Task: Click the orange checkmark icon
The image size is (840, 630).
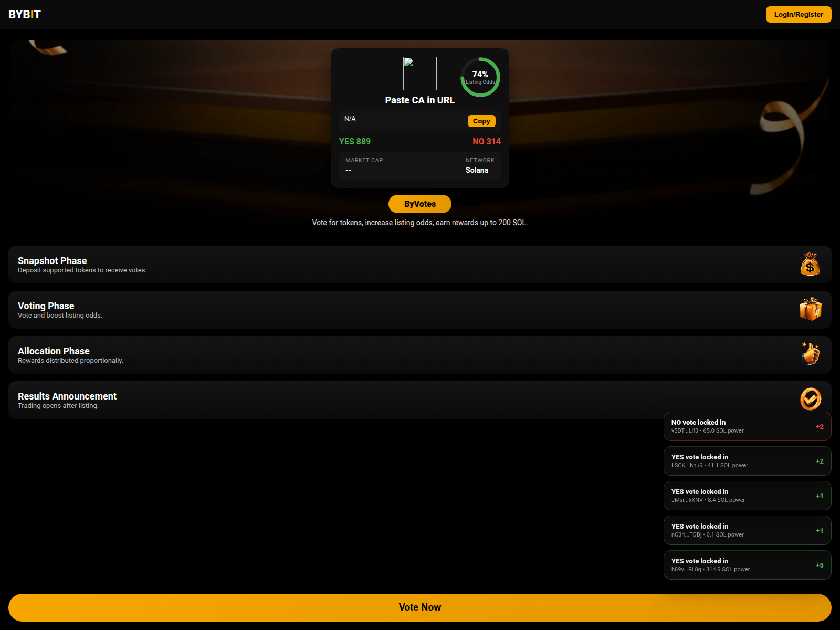Action: [x=811, y=399]
